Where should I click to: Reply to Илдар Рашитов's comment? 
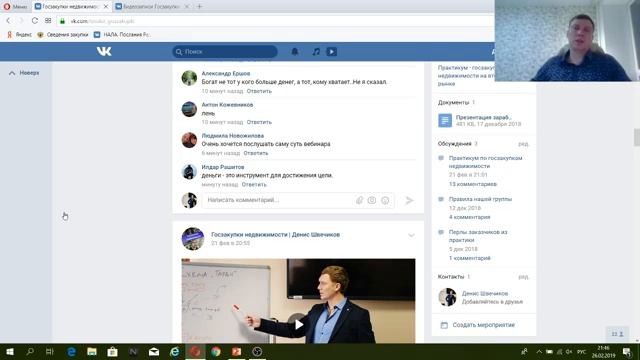click(x=254, y=184)
